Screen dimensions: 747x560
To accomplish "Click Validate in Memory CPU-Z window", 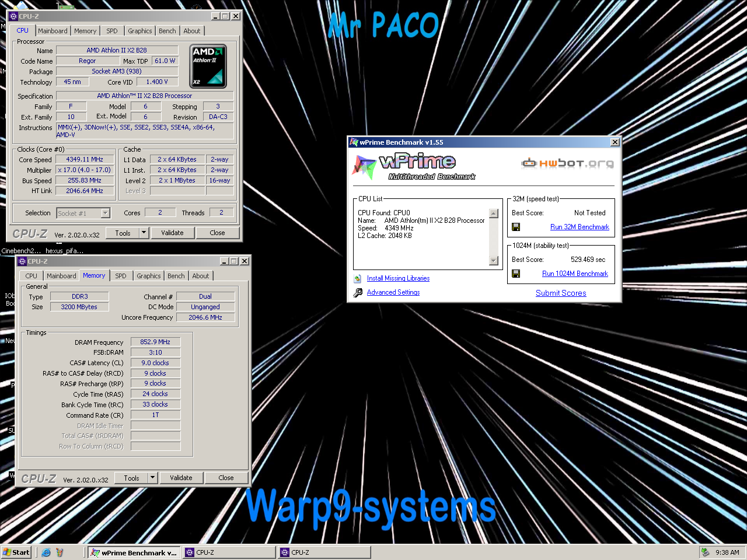I will tap(181, 478).
